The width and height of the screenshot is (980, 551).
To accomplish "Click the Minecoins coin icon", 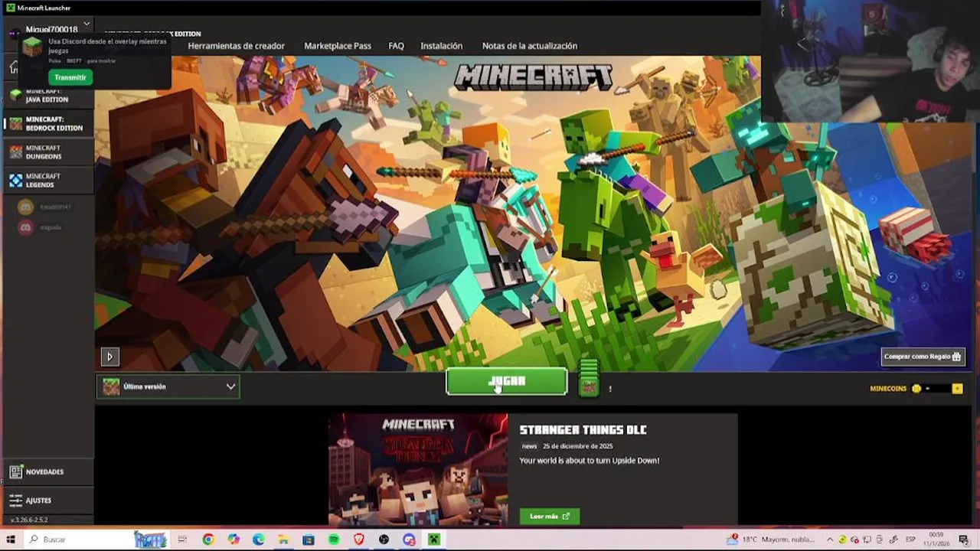I will (x=916, y=389).
